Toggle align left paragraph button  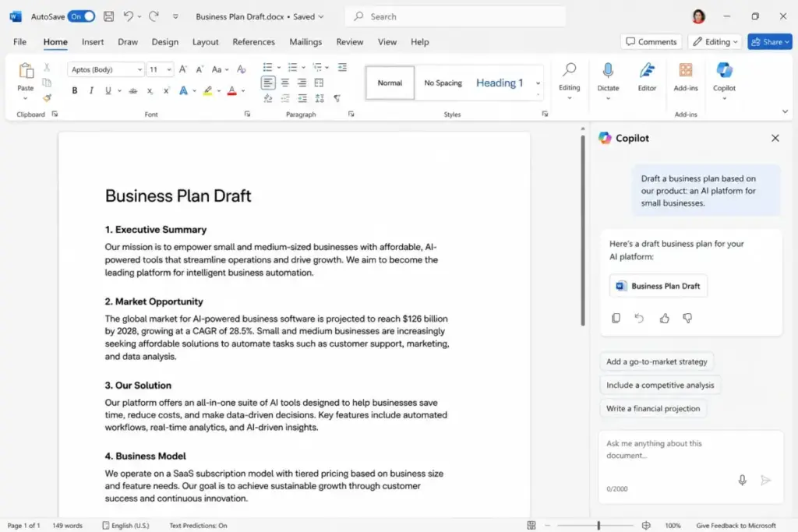pyautogui.click(x=268, y=83)
